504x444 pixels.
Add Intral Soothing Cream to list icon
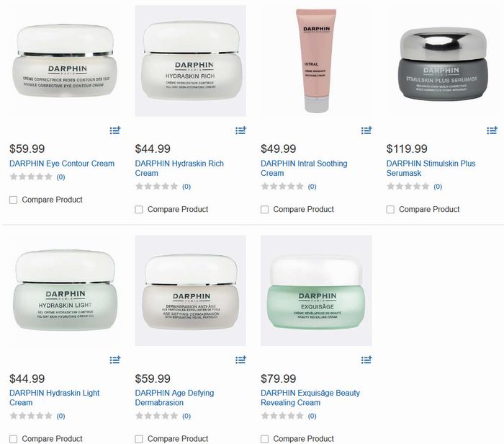366,130
